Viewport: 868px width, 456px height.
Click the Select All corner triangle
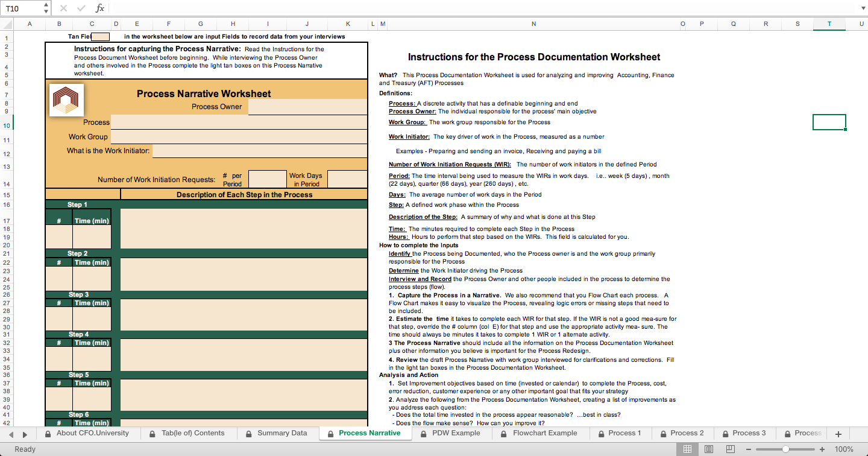click(7, 24)
